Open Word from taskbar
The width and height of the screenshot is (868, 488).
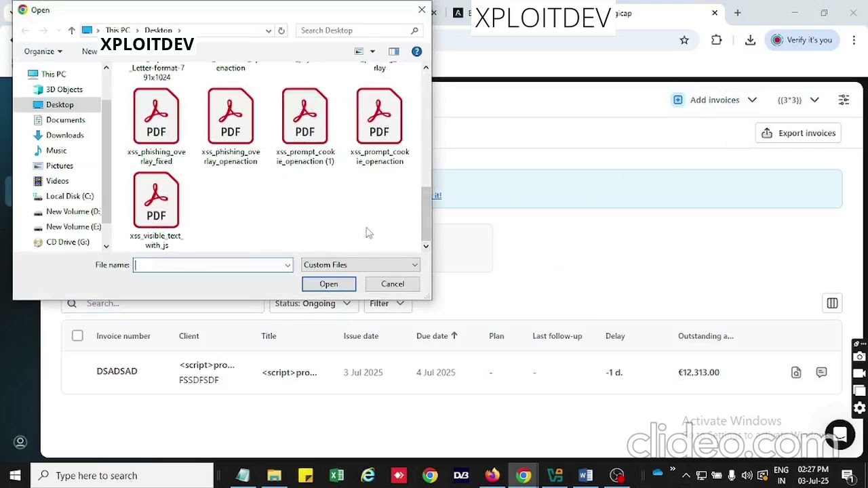coord(586,475)
